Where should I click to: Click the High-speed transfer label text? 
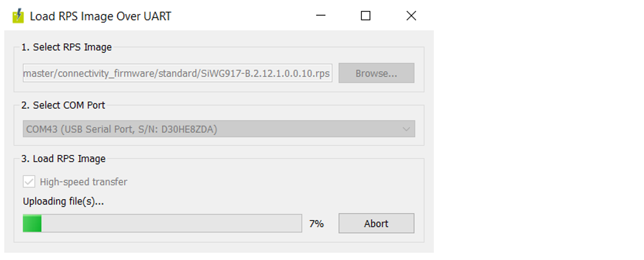pos(83,181)
